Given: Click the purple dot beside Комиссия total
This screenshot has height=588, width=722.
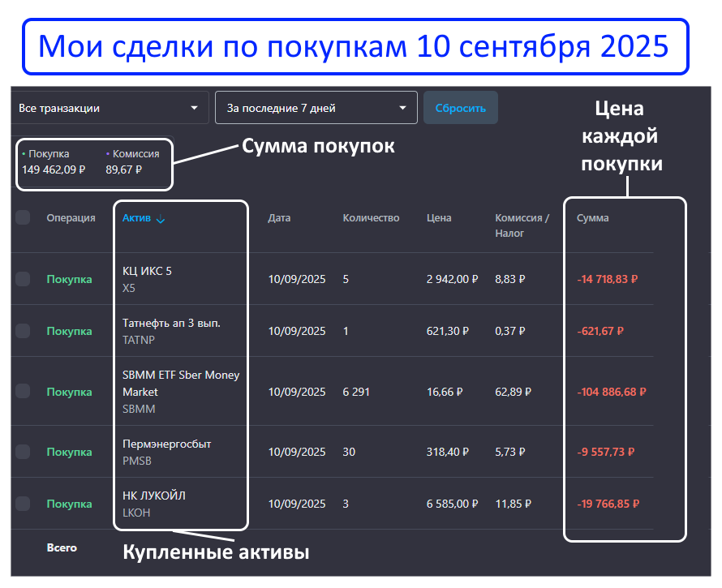Looking at the screenshot, I should [108, 153].
